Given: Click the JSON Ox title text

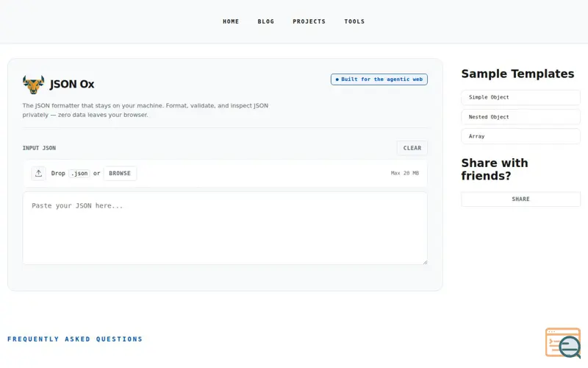Looking at the screenshot, I should point(72,84).
